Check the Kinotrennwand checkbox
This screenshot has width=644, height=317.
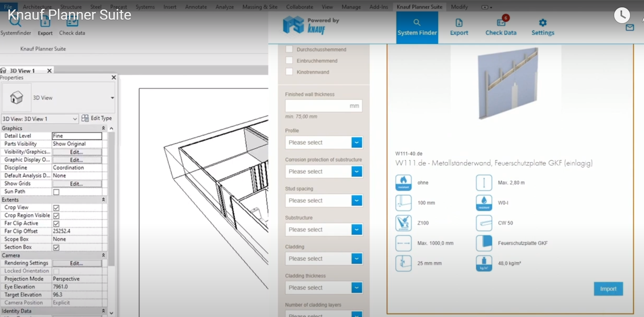click(289, 72)
